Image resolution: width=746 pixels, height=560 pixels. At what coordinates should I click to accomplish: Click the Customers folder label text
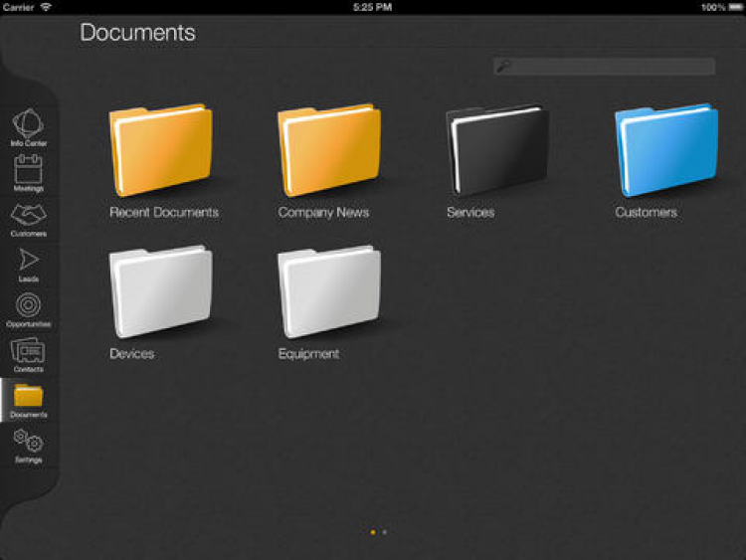point(647,212)
